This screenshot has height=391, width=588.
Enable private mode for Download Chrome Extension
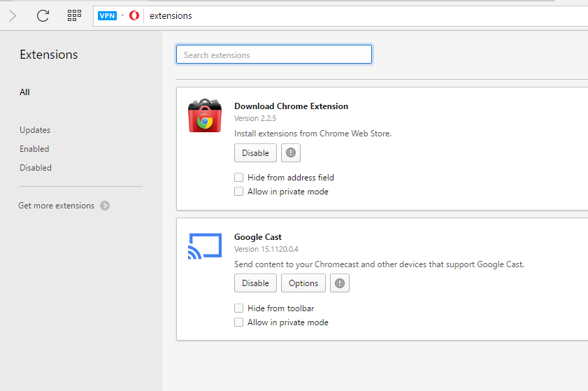[x=238, y=192]
